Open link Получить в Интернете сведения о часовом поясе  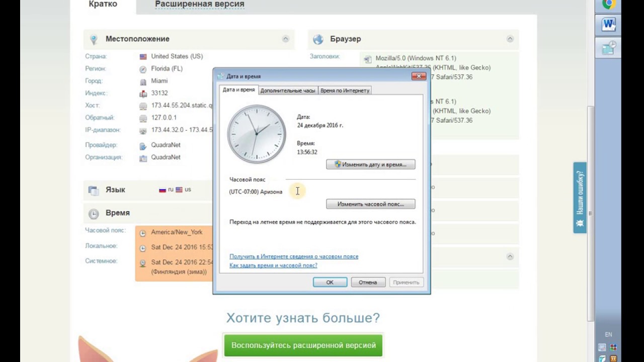coord(294,256)
